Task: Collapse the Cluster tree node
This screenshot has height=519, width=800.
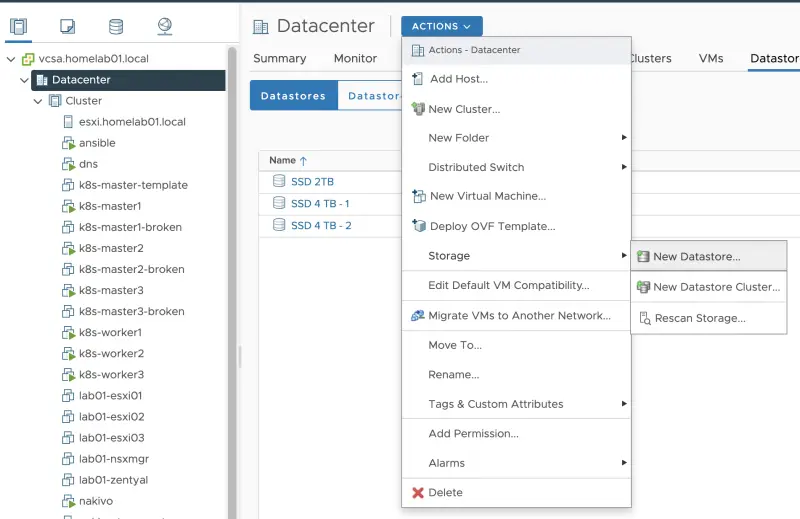Action: [x=38, y=101]
